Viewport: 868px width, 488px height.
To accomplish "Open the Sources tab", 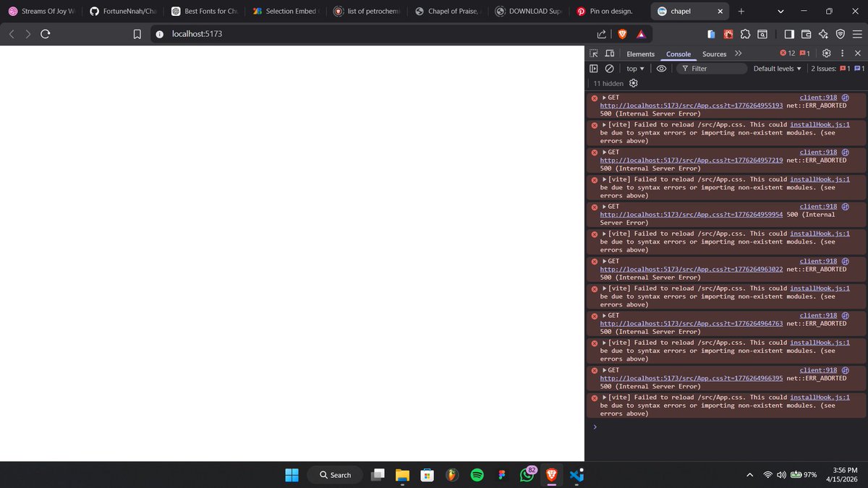I will [714, 54].
